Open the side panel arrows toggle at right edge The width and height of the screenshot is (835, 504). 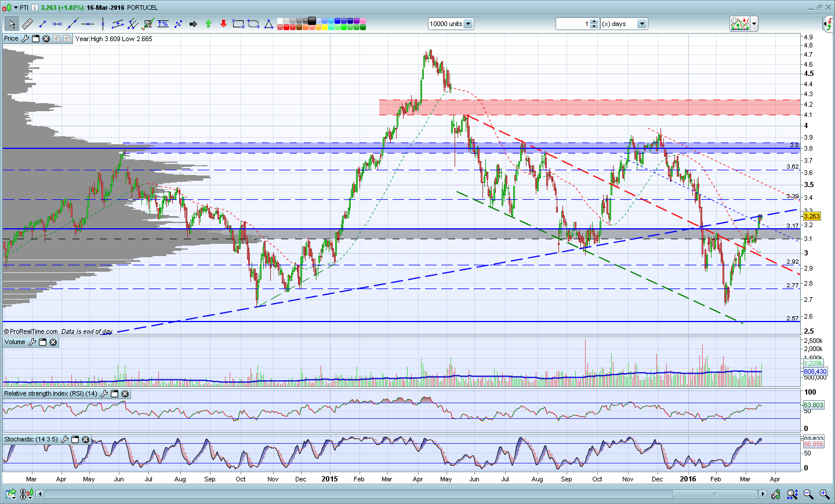point(829,24)
